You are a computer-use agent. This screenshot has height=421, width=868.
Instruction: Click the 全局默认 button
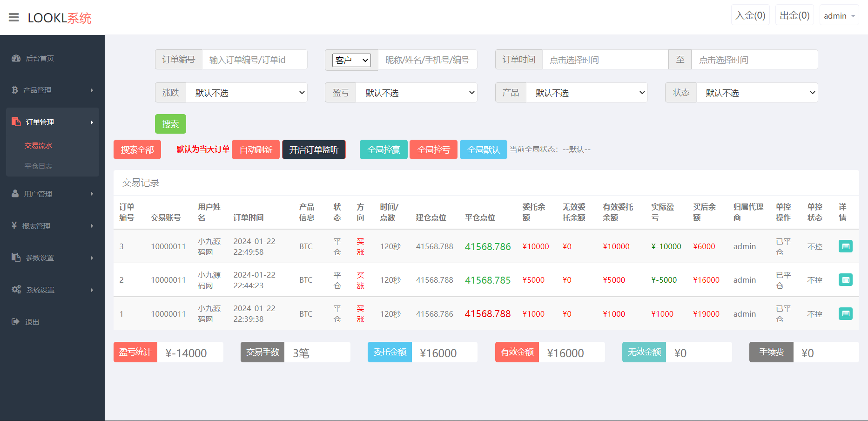click(484, 149)
